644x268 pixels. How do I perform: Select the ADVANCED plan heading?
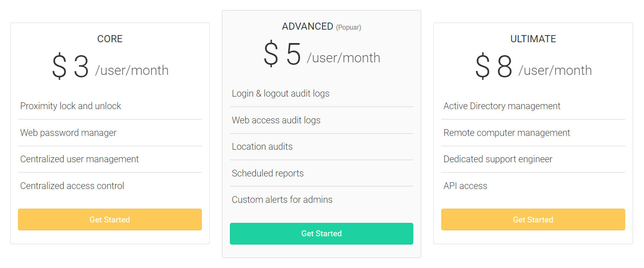coord(308,26)
